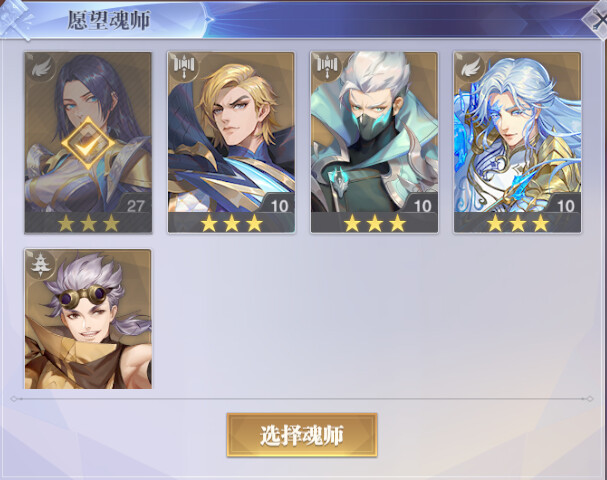Click the 选择魂师 button
The image size is (607, 480).
(x=302, y=435)
